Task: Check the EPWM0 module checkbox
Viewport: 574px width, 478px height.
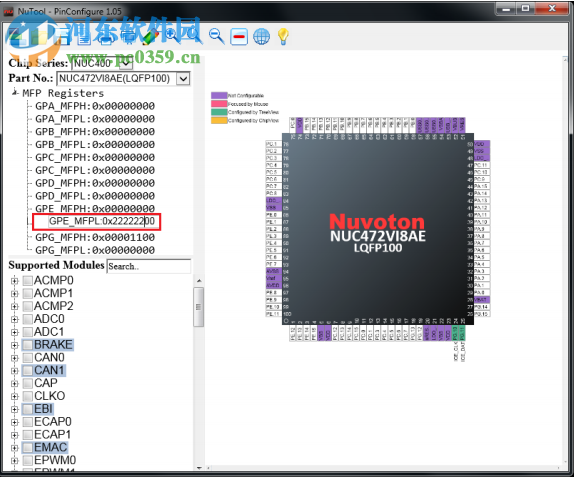Action: pos(27,460)
